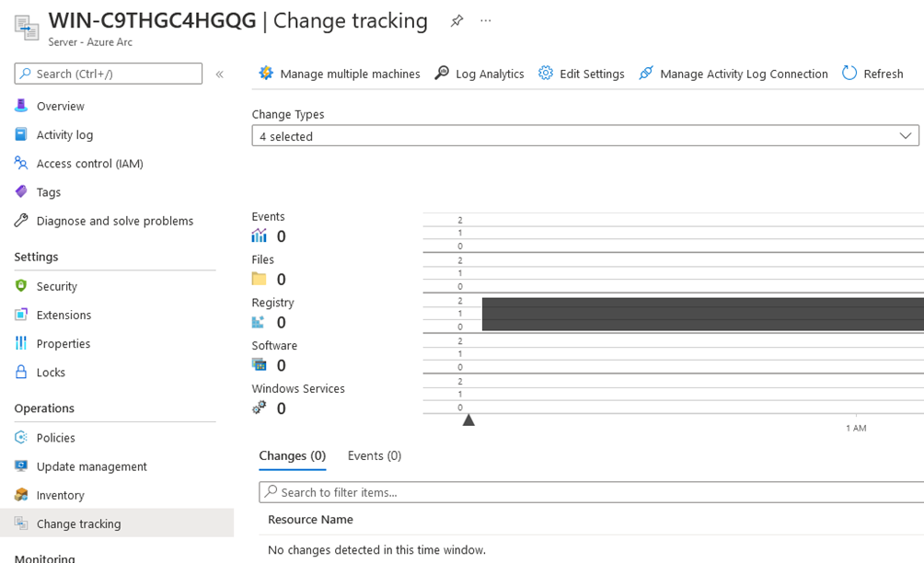Click the Locks padlock icon
Image resolution: width=924 pixels, height=563 pixels.
click(21, 372)
